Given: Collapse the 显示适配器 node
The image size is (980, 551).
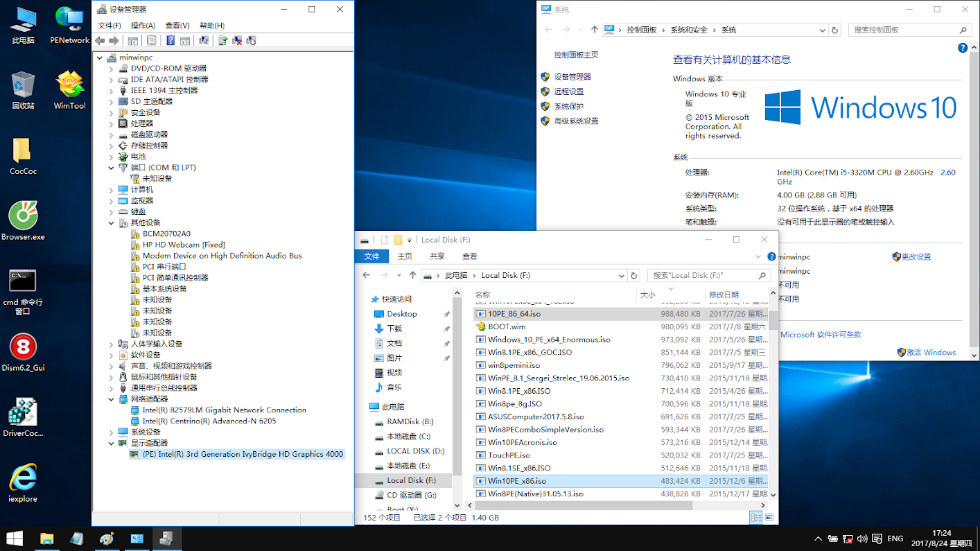Looking at the screenshot, I should click(112, 443).
